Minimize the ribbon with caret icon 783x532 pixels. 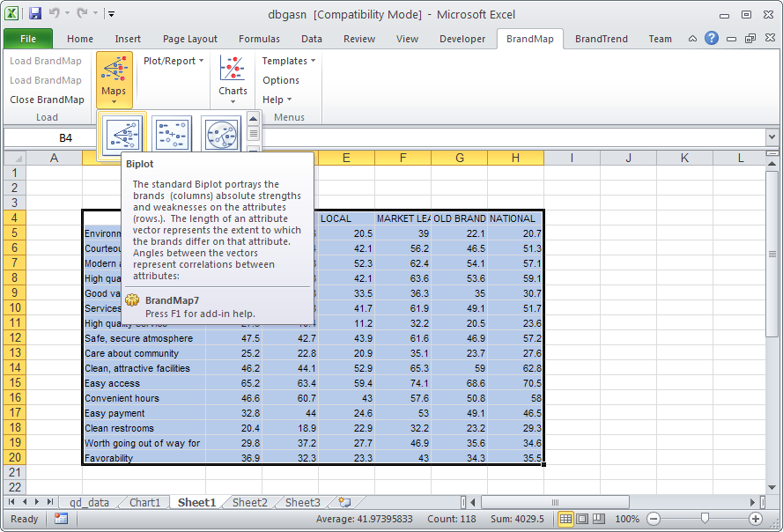[x=692, y=39]
